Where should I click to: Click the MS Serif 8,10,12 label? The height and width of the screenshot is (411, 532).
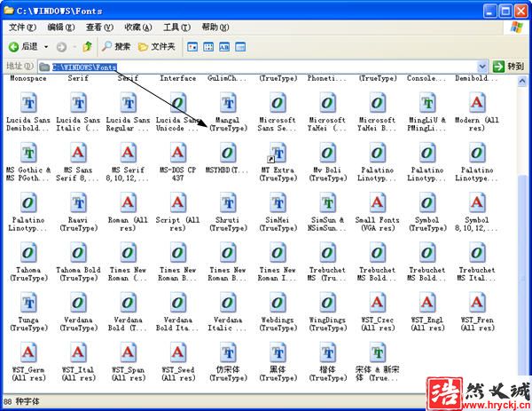coord(127,174)
